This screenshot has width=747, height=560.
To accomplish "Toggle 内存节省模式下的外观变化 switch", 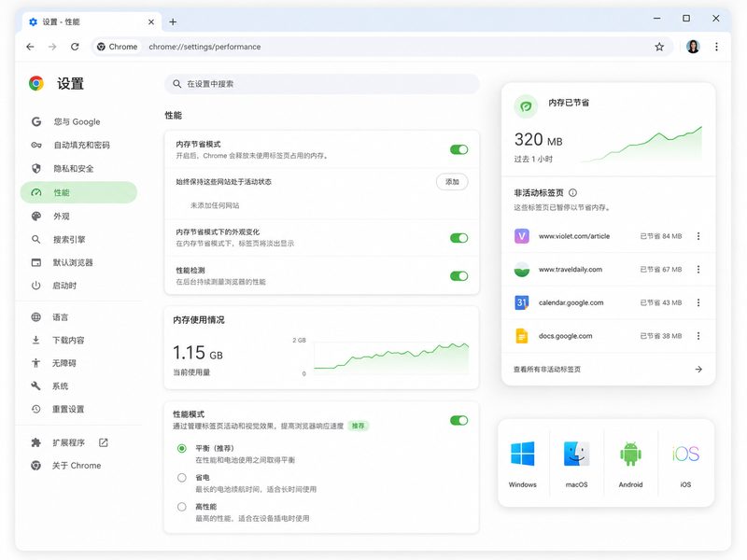I will click(458, 238).
